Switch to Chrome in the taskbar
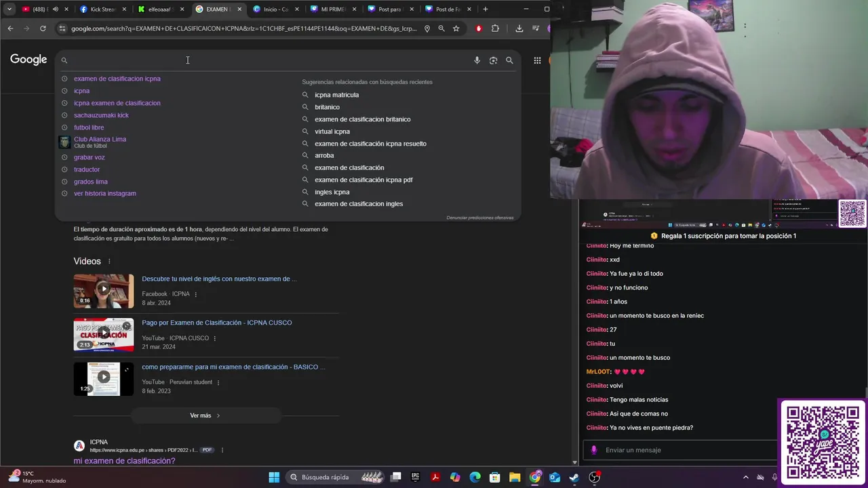868x488 pixels. coord(535,477)
